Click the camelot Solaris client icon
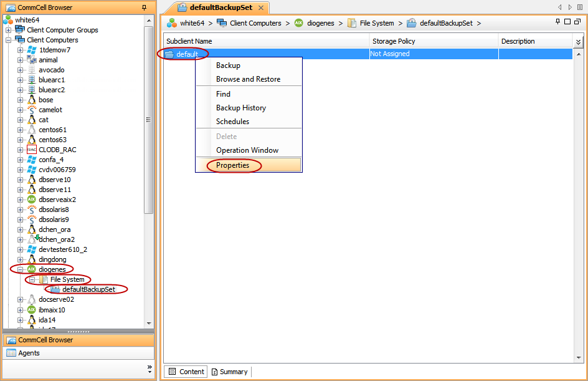588x381 pixels. 32,110
